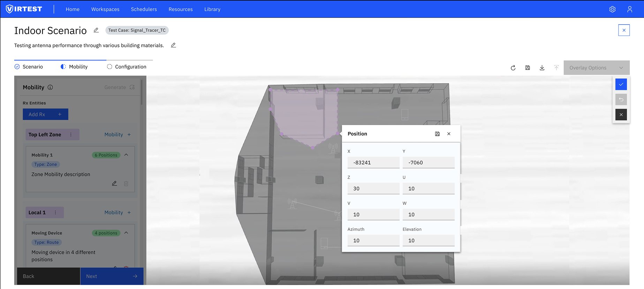Click the undo arrow button
The width and height of the screenshot is (644, 289).
[x=621, y=100]
